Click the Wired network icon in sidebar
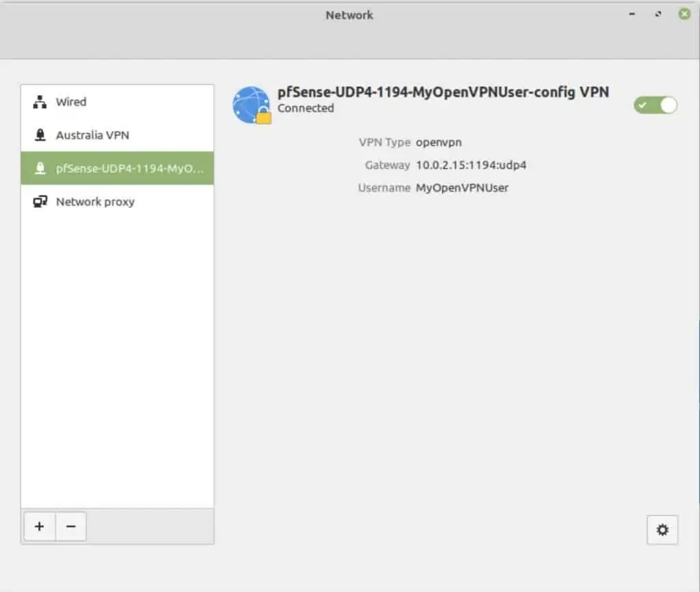This screenshot has height=592, width=700. click(40, 102)
